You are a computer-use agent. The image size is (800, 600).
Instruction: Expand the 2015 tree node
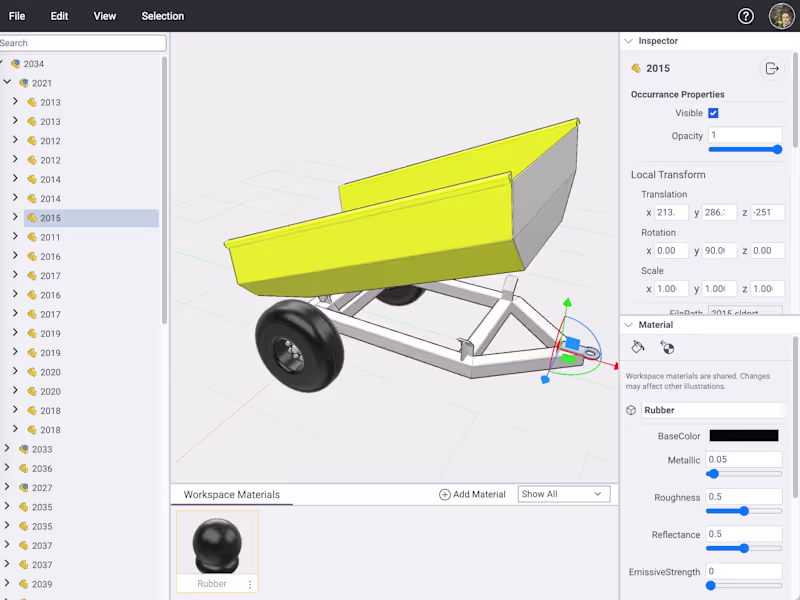(x=15, y=217)
